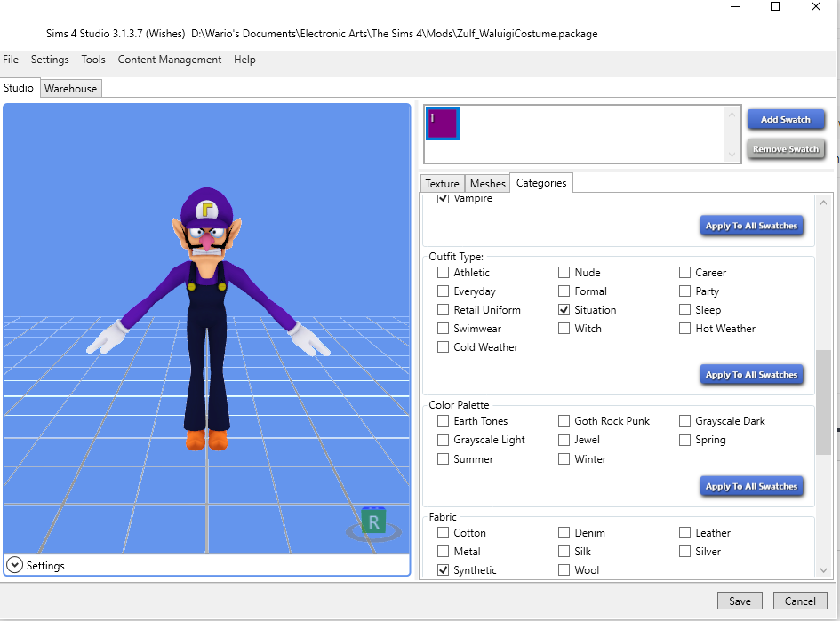Screen dimensions: 840x621
Task: Click the Cancel button
Action: coord(800,601)
